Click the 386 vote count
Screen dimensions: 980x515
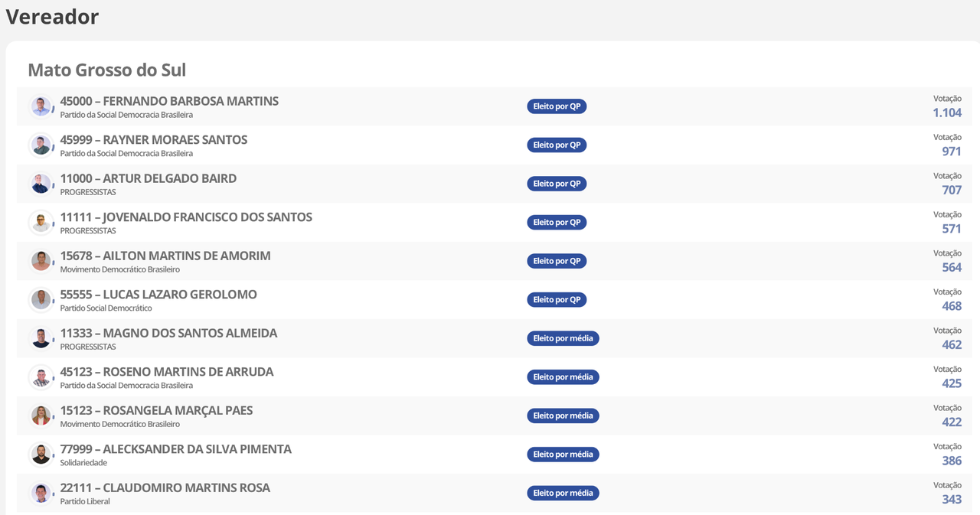pyautogui.click(x=952, y=461)
